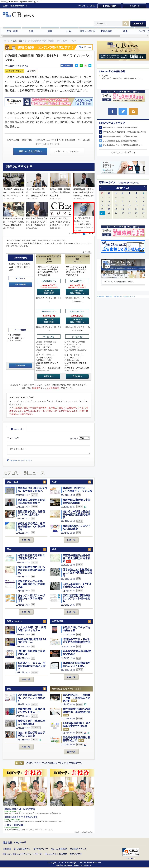Click 個人情報保護方針 footer link

tap(22, 849)
